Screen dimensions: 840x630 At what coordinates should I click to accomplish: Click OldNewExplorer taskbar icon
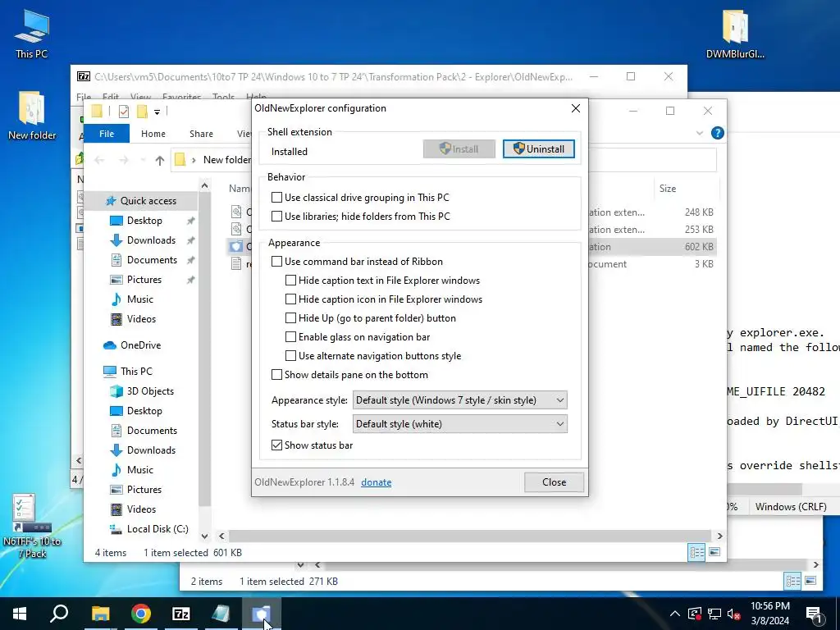pos(261,614)
